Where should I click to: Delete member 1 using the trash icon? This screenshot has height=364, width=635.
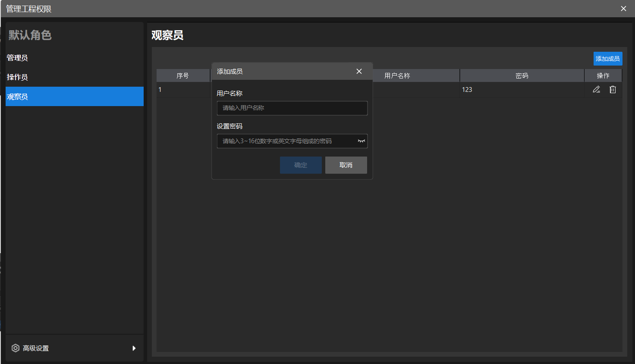[613, 89]
